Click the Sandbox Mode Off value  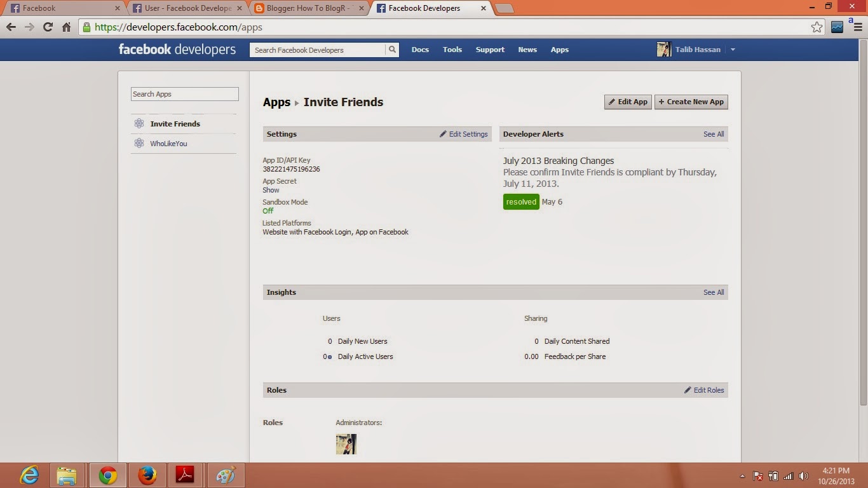[268, 211]
